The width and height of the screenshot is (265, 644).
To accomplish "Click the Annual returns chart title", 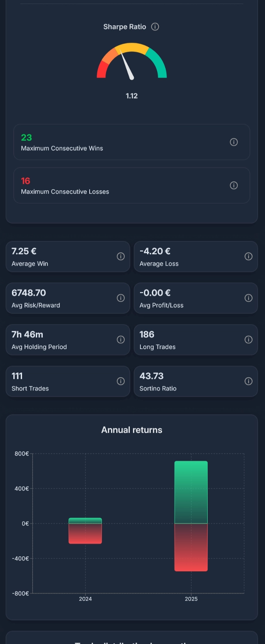I will [132, 430].
